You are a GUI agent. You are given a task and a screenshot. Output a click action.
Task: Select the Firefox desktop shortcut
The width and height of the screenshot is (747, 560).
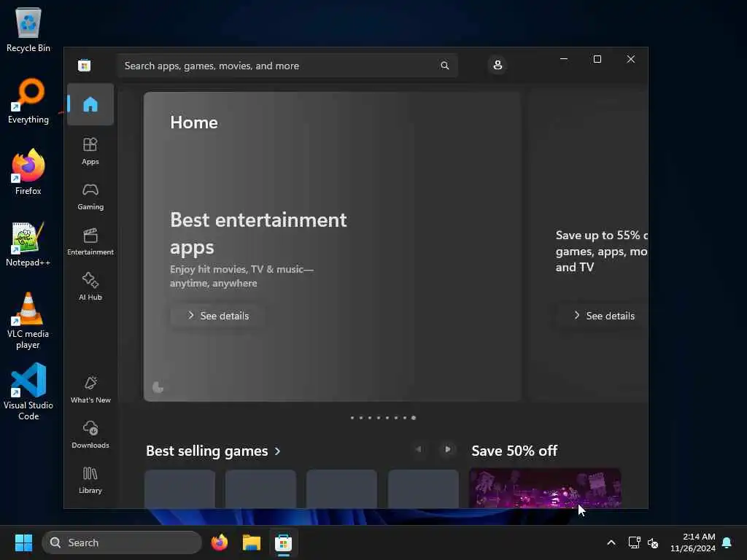pyautogui.click(x=28, y=172)
